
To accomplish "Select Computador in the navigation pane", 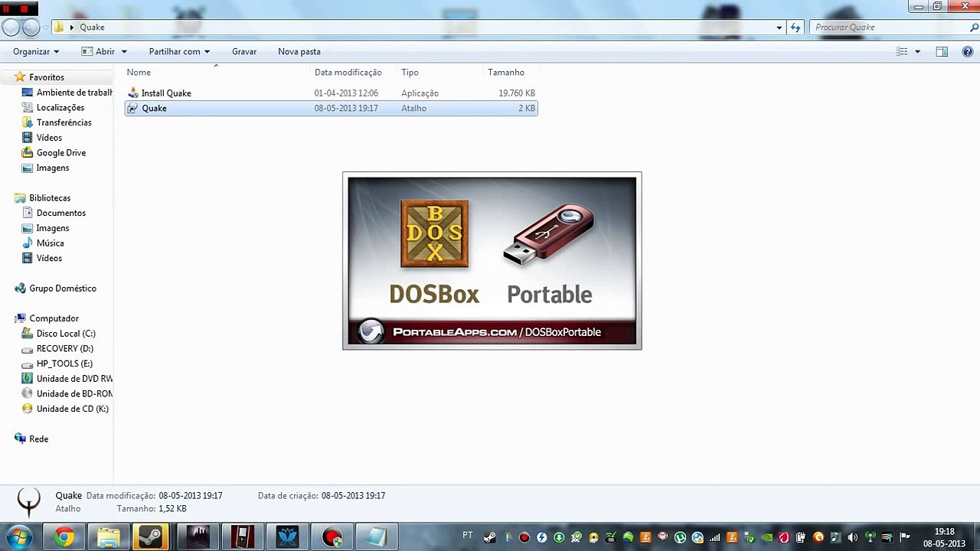I will (x=54, y=318).
